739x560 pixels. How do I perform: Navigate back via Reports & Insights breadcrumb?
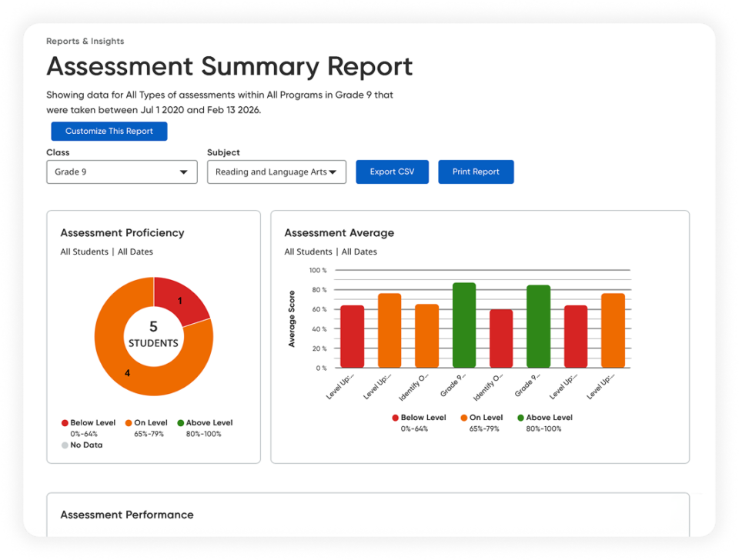(x=85, y=41)
